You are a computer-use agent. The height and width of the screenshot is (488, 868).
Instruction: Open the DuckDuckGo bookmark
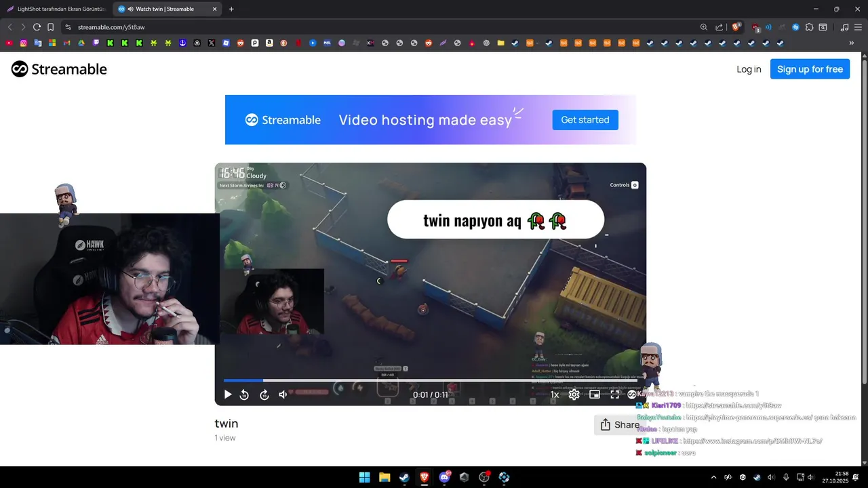[x=283, y=43]
